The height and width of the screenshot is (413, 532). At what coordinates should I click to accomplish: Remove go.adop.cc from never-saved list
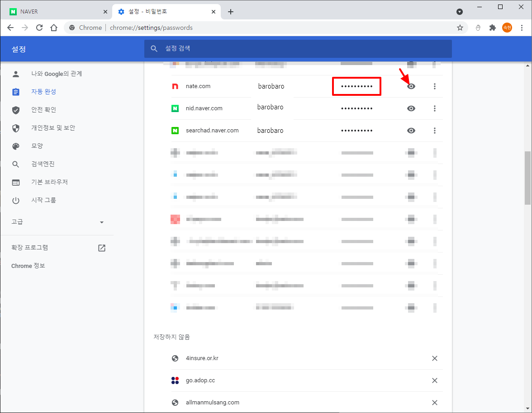coord(435,380)
